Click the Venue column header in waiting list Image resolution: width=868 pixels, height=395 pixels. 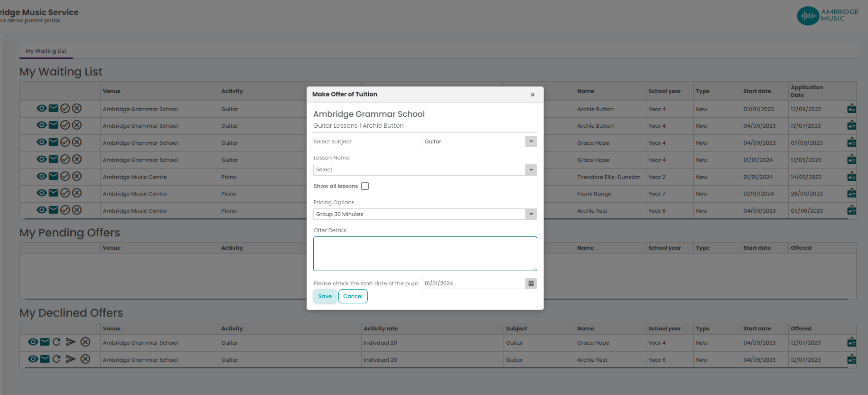[112, 91]
